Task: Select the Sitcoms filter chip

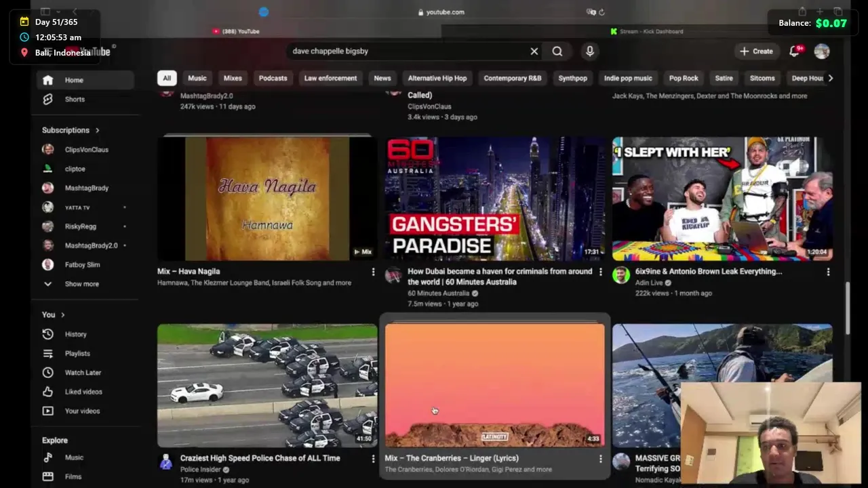Action: tap(762, 78)
